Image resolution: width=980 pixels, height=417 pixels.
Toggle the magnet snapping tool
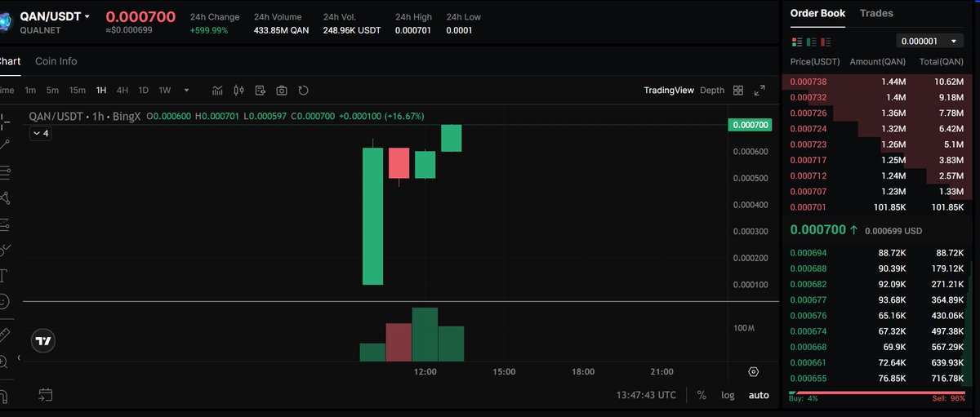point(4,396)
